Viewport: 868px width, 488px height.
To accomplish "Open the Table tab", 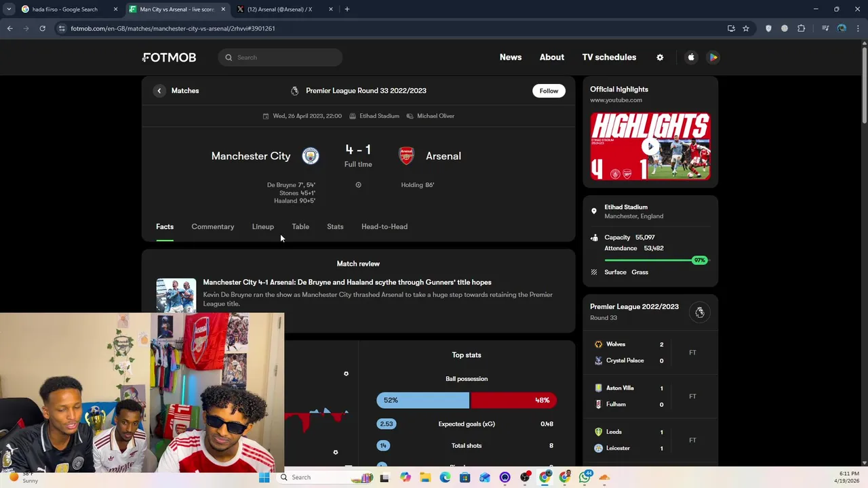I will click(x=300, y=226).
